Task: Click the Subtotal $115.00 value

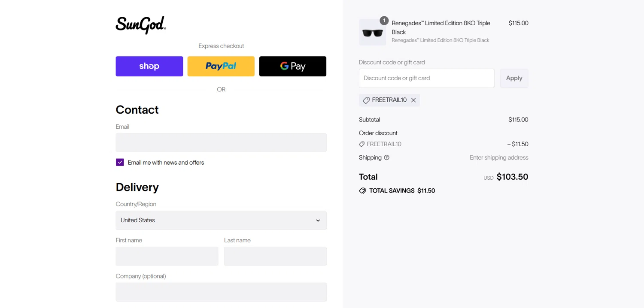Action: (x=518, y=120)
